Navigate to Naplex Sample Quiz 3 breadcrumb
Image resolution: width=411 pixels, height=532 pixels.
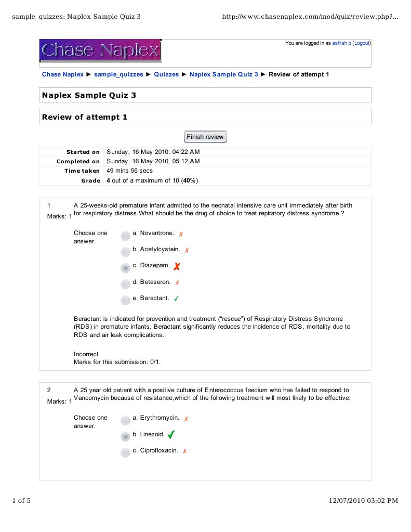pyautogui.click(x=223, y=74)
